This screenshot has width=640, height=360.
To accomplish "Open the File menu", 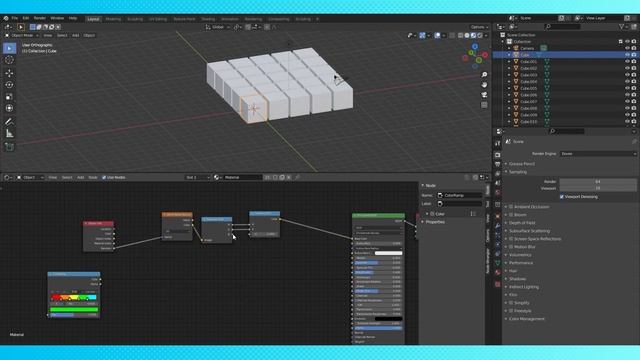I will (x=15, y=18).
